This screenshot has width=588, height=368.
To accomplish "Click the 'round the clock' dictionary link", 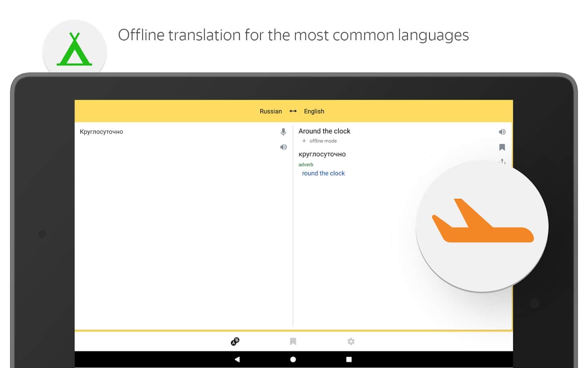I will coord(323,173).
